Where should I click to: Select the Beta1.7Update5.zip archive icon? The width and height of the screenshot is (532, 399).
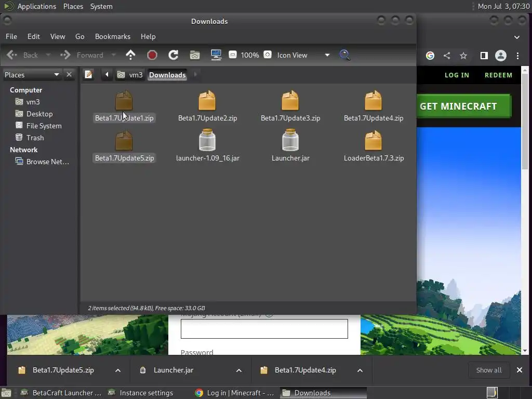click(x=124, y=140)
